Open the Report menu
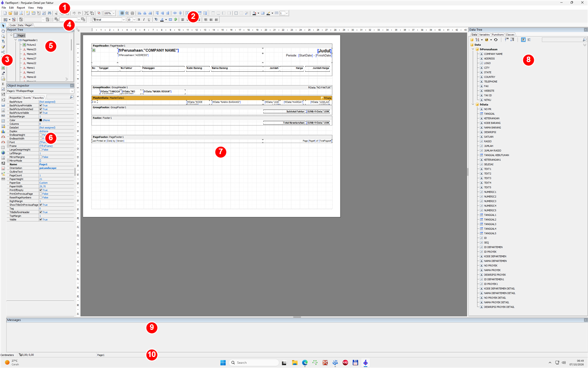 (x=21, y=8)
